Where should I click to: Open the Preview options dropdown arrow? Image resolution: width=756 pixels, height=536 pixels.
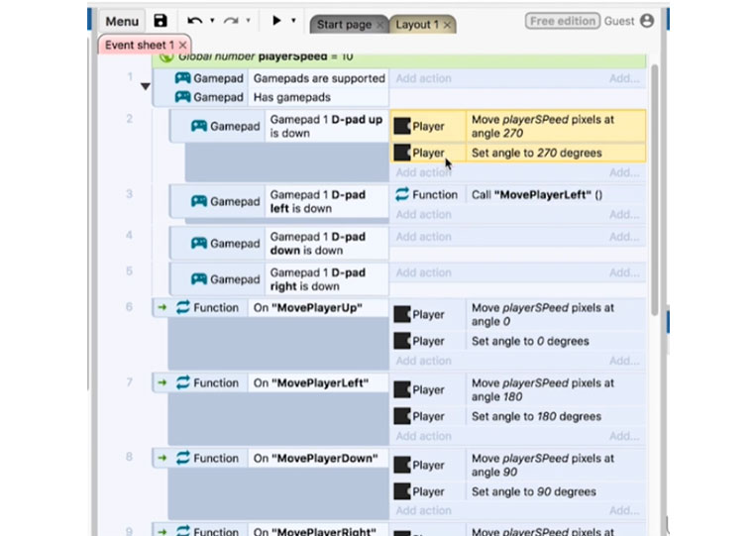coord(293,20)
